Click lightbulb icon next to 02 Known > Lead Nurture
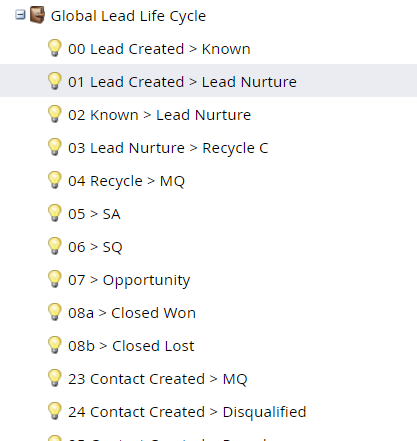417x441 pixels. 54,114
